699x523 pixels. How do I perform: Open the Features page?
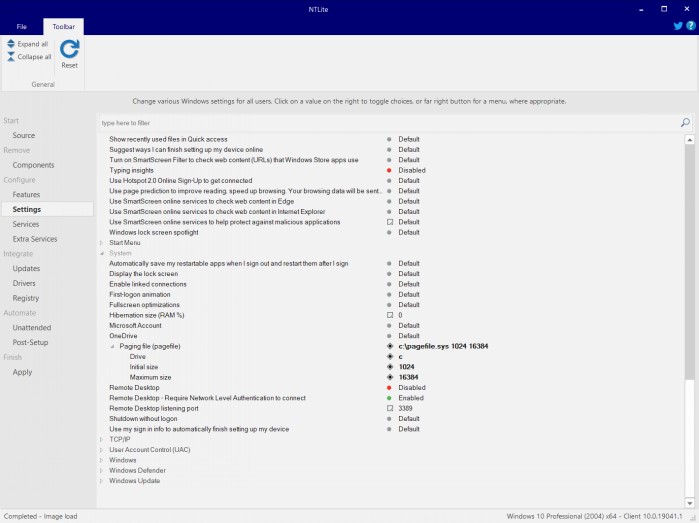[x=26, y=194]
